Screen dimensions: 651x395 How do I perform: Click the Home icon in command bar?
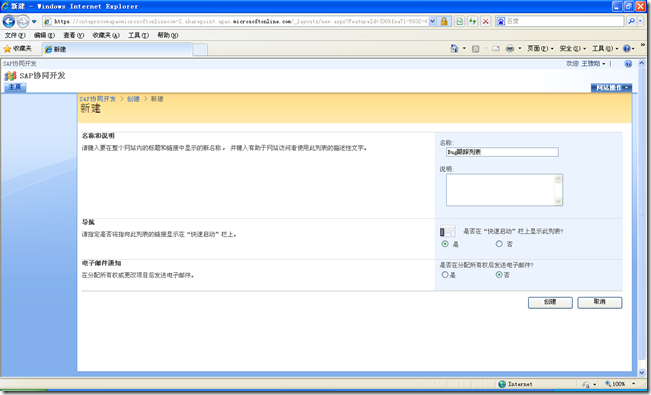[454, 49]
